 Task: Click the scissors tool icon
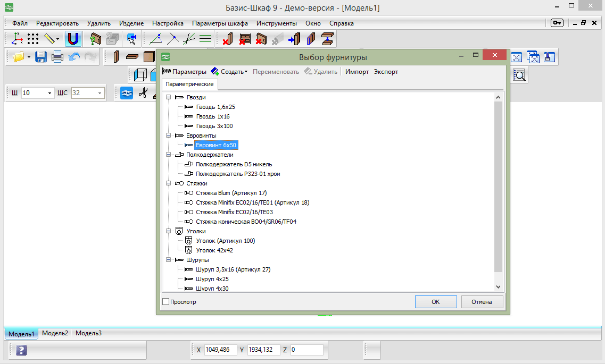coord(143,93)
